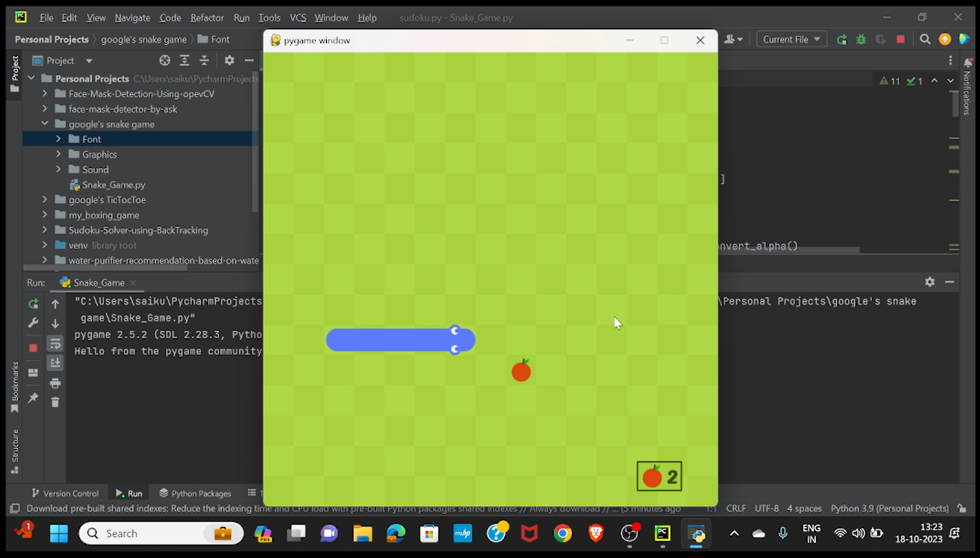Open run configuration settings wrench icon
Screen dimensions: 980x558
[x=33, y=323]
